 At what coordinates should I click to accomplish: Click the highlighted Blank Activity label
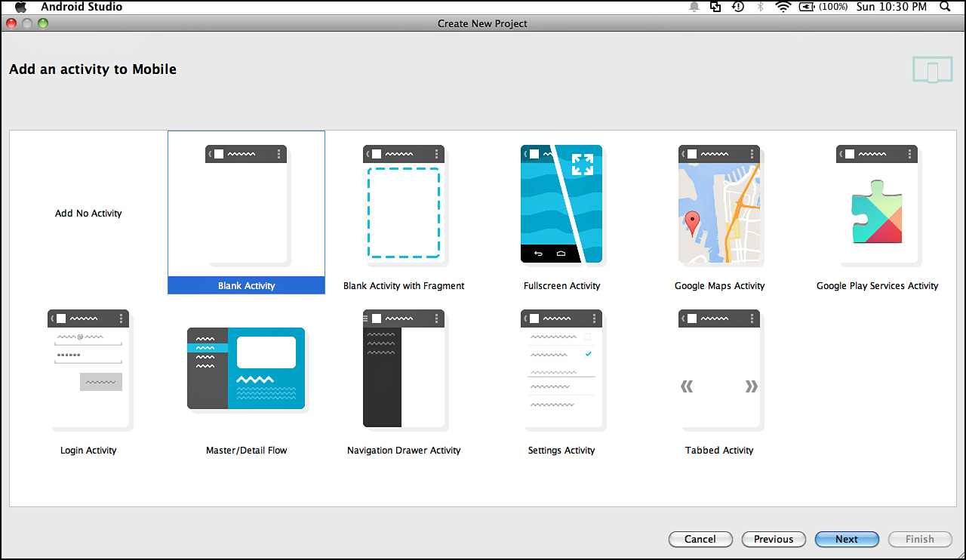coord(247,286)
